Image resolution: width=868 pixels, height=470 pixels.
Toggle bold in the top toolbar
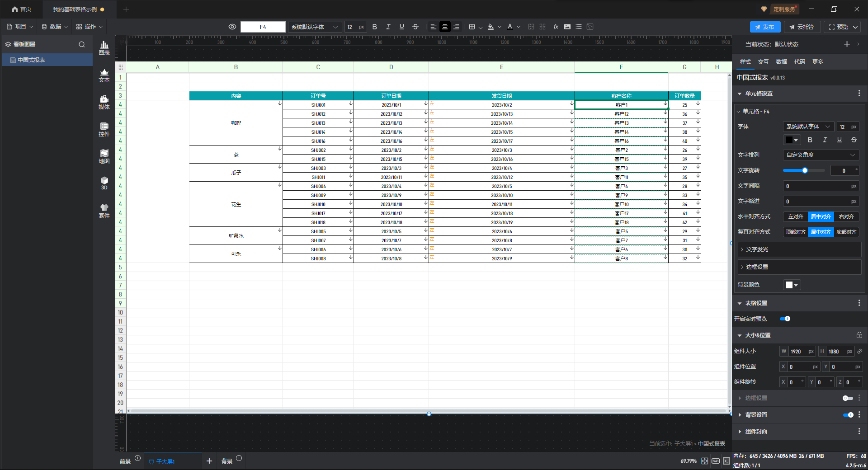(x=374, y=27)
